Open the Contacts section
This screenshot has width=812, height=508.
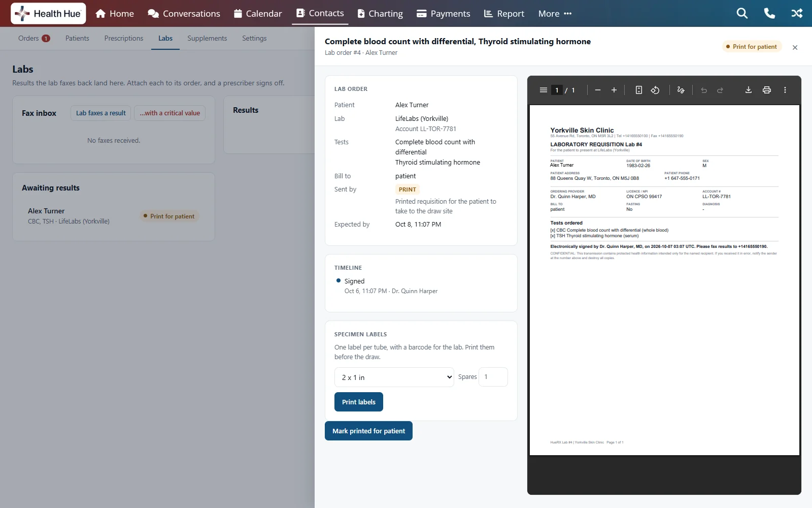(320, 13)
